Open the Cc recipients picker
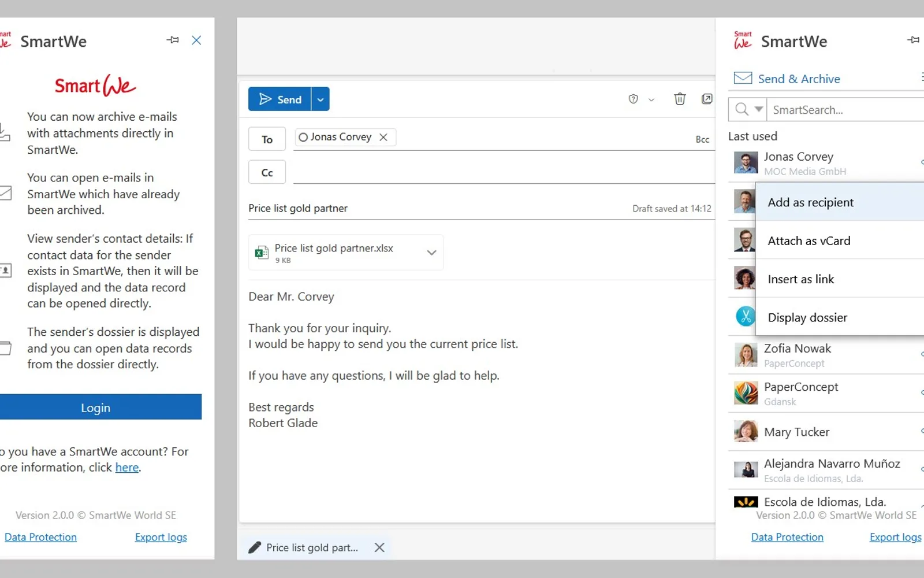This screenshot has height=578, width=924. point(267,172)
